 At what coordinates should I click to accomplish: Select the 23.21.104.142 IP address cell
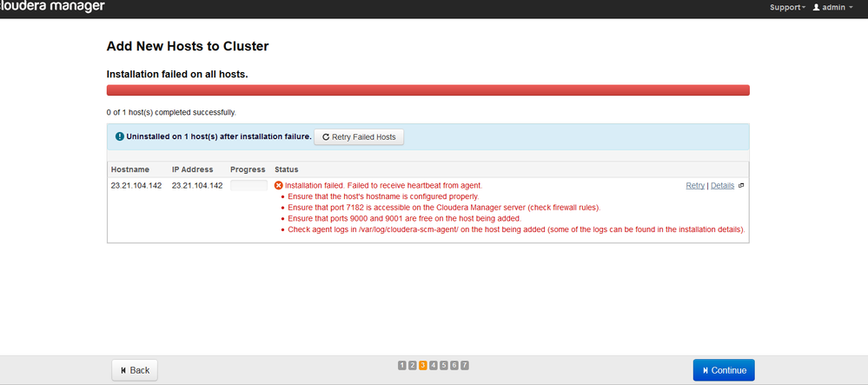[197, 186]
